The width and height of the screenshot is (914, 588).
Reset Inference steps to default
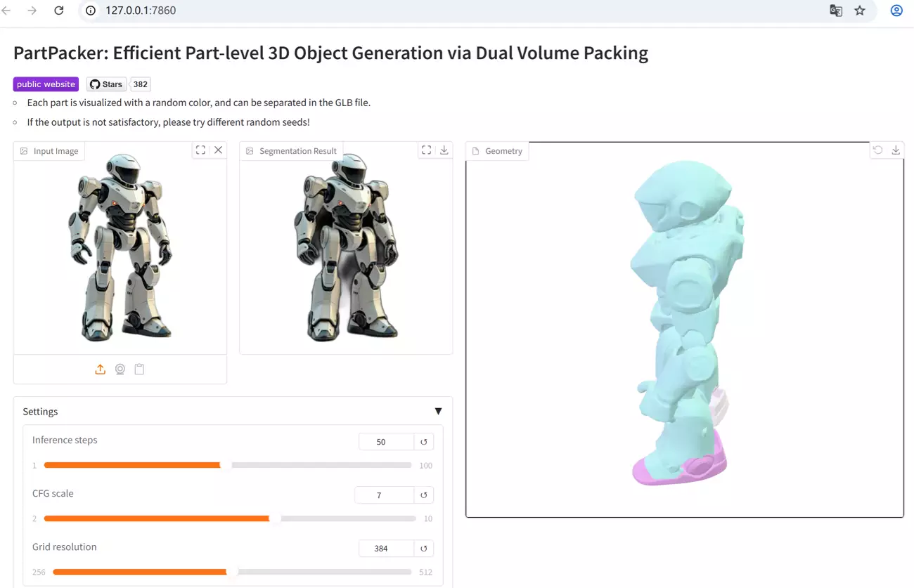[424, 442]
